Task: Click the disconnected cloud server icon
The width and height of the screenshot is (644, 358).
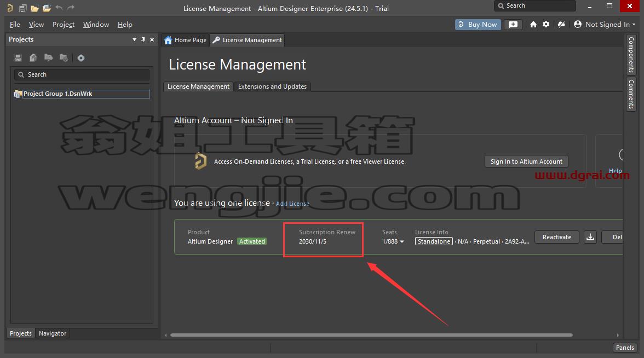Action: pos(561,24)
